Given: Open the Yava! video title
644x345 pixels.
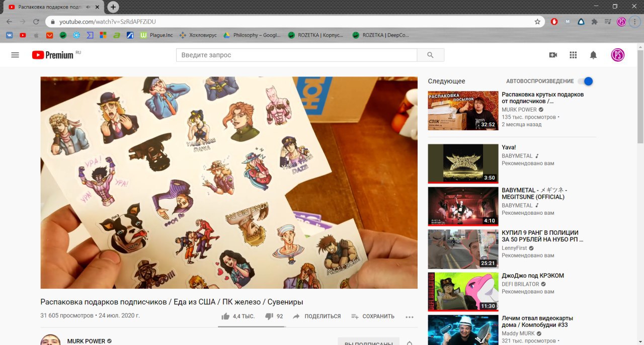Looking at the screenshot, I should [x=509, y=147].
